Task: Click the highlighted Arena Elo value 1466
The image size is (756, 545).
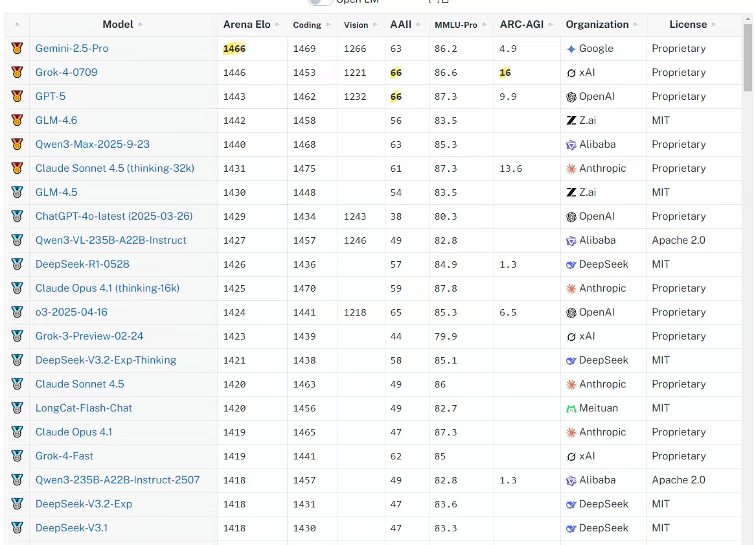Action: point(235,49)
